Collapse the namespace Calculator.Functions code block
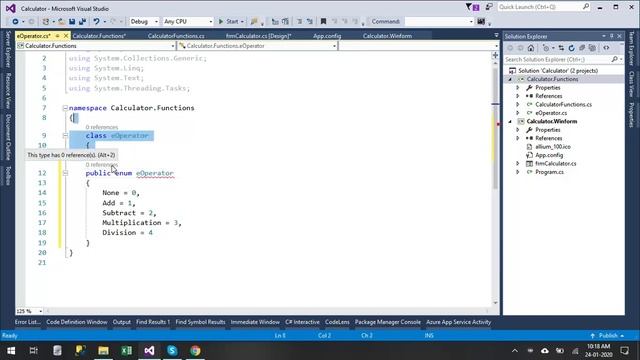 click(65, 108)
